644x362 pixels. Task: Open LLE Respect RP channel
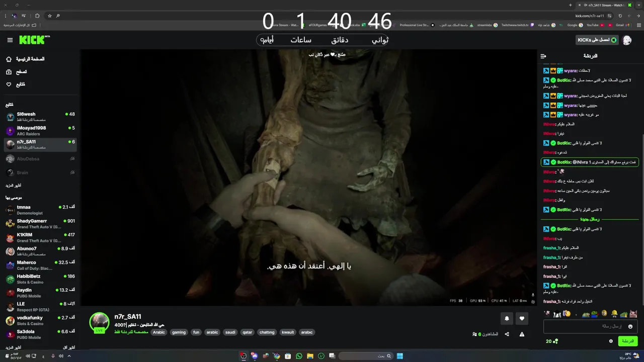pyautogui.click(x=40, y=307)
